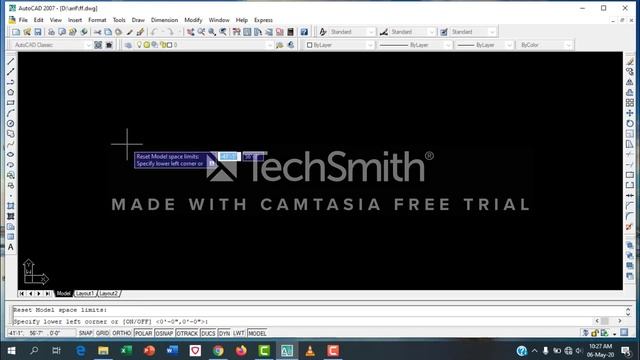Screen dimensions: 640x360
Task: Open the AutoCAD Classic workspace dropdown
Action: (88, 45)
